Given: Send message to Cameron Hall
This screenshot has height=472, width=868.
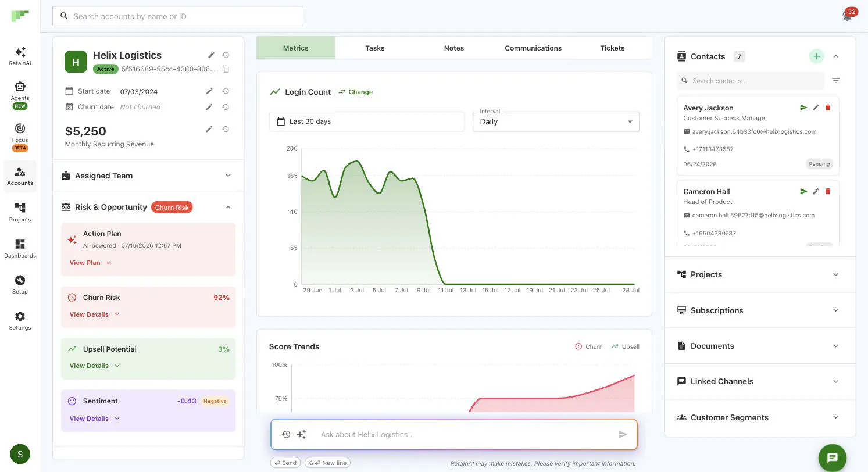Looking at the screenshot, I should [x=803, y=191].
